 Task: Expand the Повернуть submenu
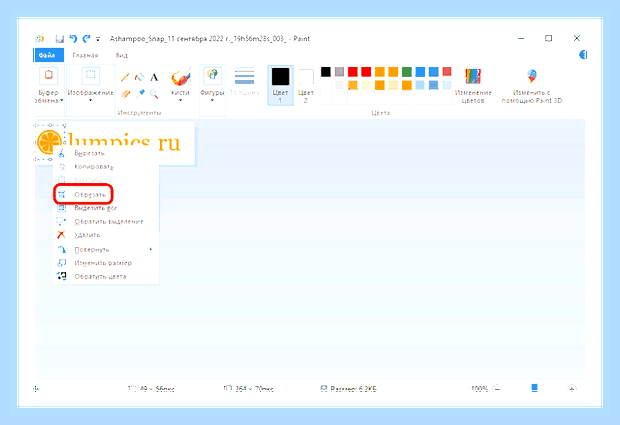(106, 249)
